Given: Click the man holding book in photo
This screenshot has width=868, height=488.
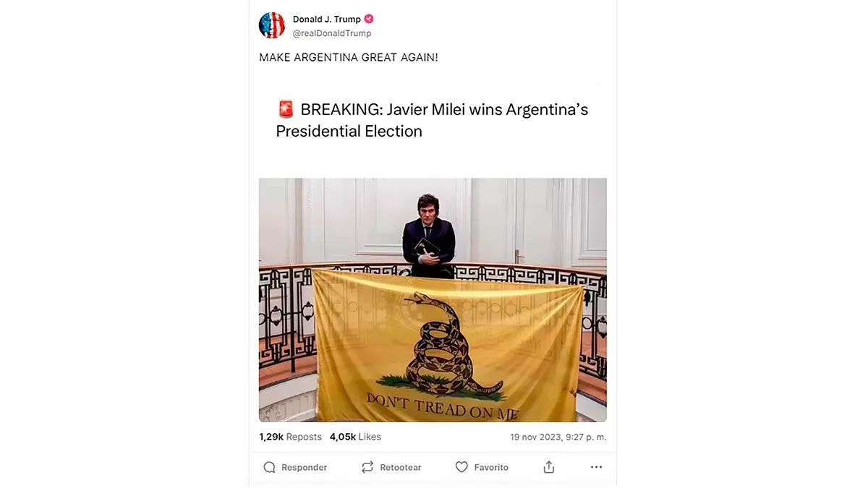Looking at the screenshot, I should [x=428, y=236].
